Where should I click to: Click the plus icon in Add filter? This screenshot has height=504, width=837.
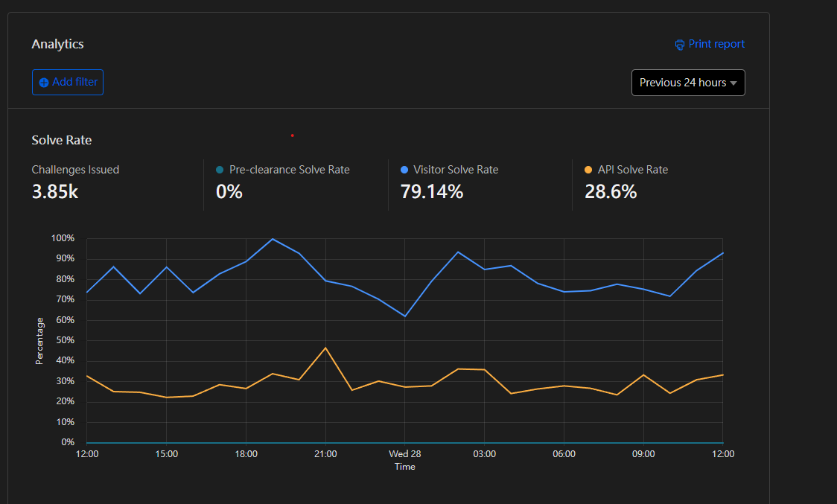pyautogui.click(x=44, y=83)
